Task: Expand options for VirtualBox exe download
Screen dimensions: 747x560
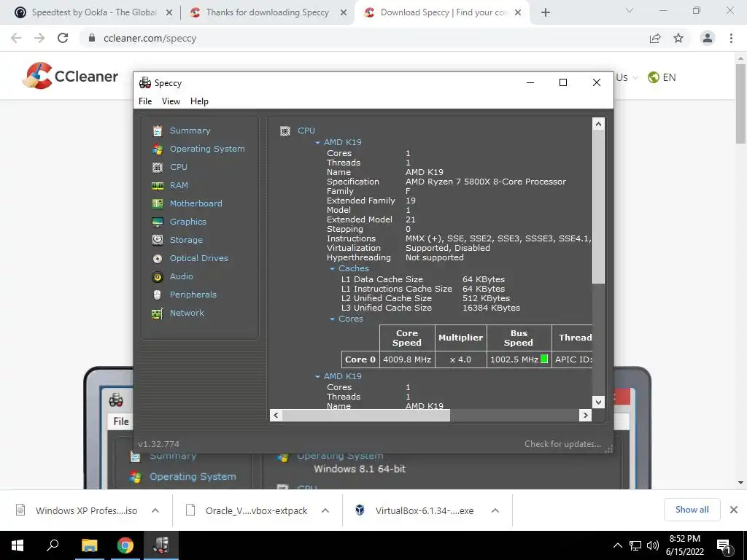Action: (x=495, y=510)
